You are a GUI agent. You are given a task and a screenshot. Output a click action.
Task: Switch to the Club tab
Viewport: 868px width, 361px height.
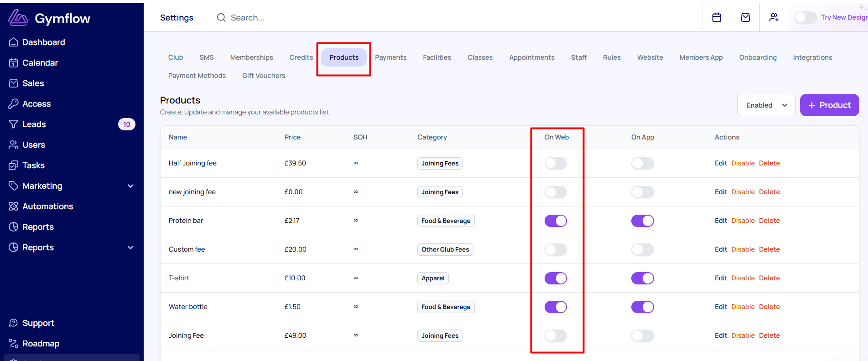(176, 57)
